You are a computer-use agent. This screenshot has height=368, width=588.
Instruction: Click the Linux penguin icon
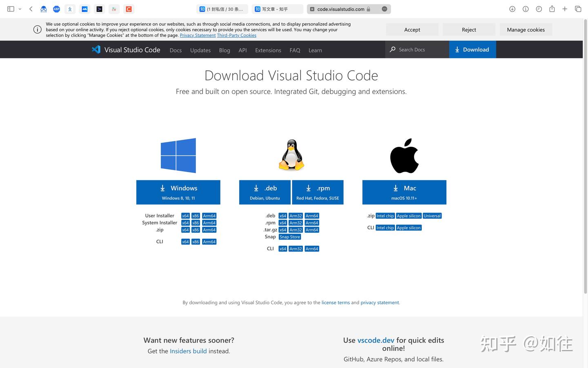click(x=291, y=155)
